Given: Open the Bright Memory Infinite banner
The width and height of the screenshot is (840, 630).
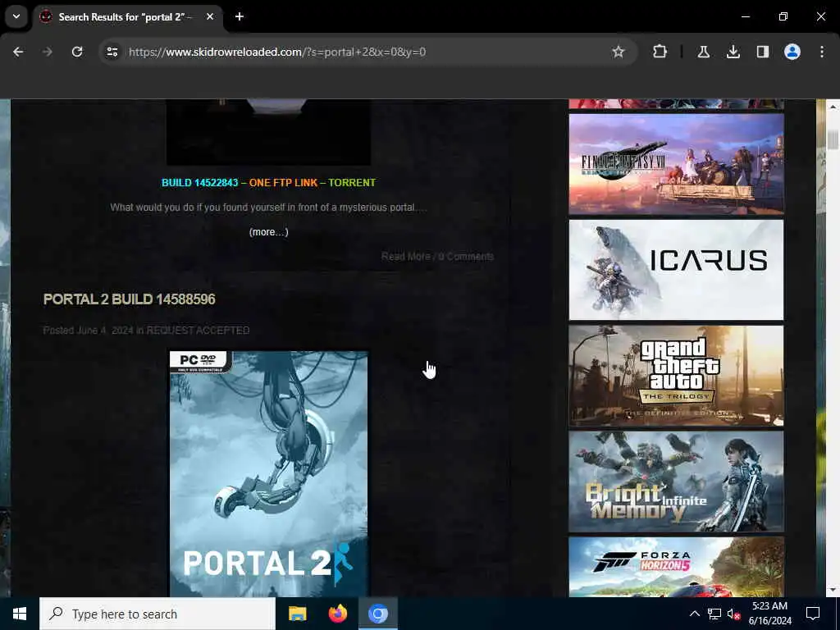Looking at the screenshot, I should click(x=676, y=482).
